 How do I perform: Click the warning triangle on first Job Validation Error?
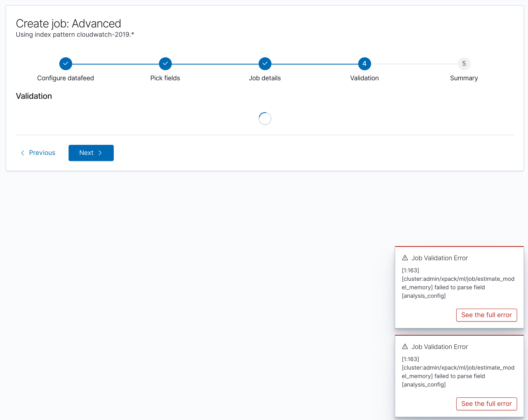tap(405, 258)
